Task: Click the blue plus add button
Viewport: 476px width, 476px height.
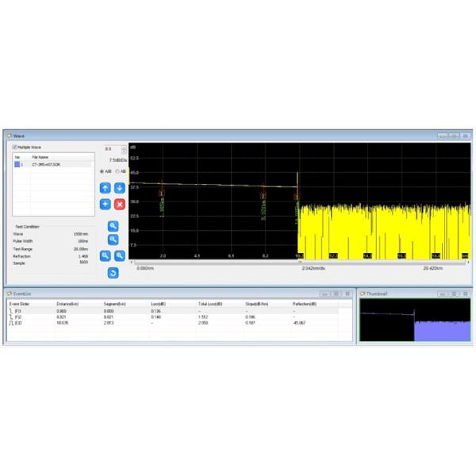Action: click(105, 204)
